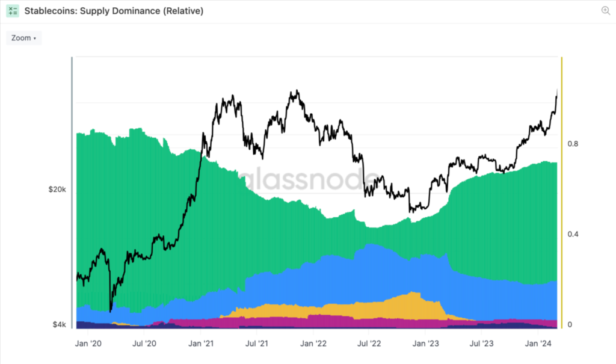
Task: Click the 0.8 right axis label
Action: pos(573,144)
